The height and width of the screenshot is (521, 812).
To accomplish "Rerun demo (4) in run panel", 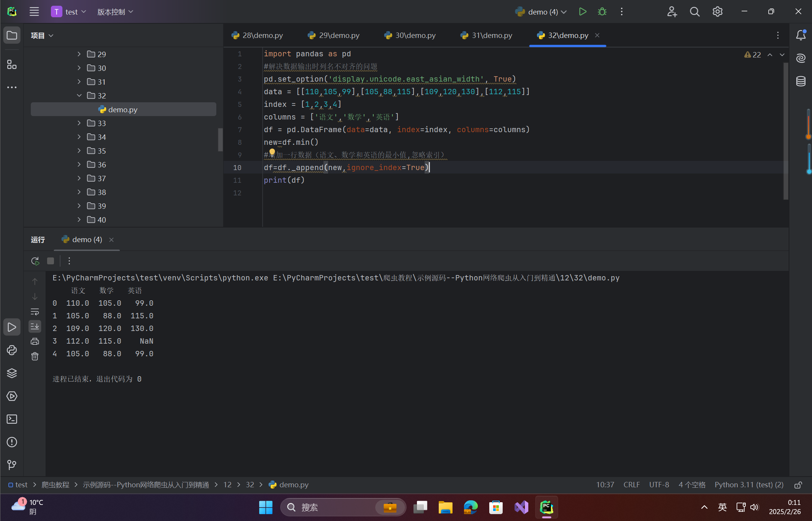I will [x=35, y=261].
